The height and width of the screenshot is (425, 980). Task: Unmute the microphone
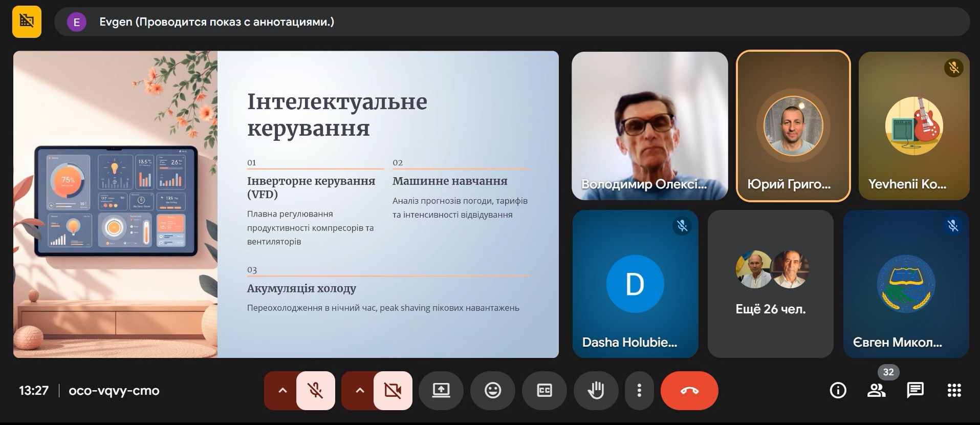(315, 391)
